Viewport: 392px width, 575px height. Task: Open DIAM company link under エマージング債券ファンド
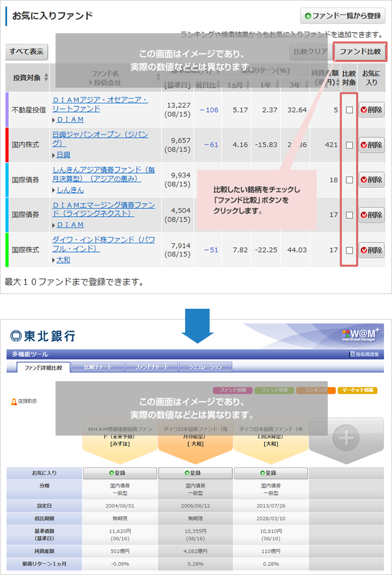(x=70, y=225)
